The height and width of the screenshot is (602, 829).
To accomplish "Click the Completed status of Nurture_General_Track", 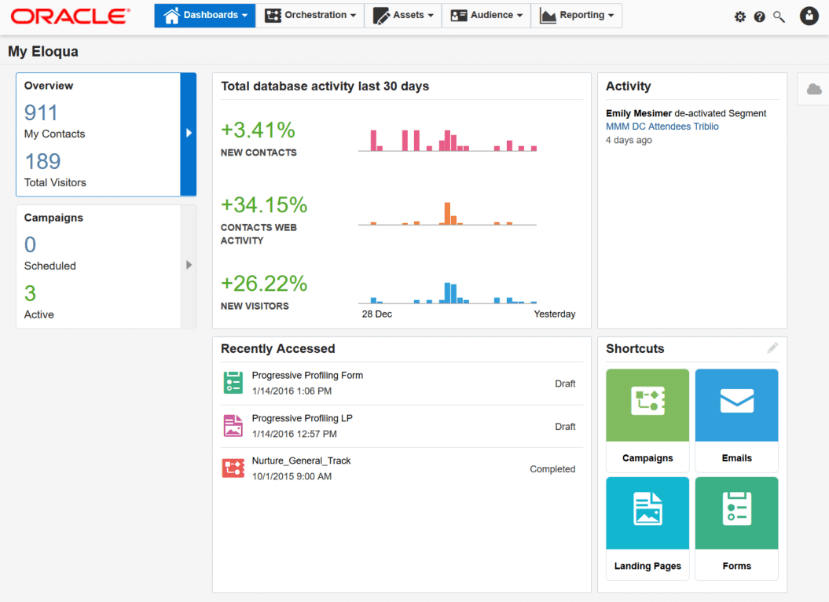I will pos(552,469).
